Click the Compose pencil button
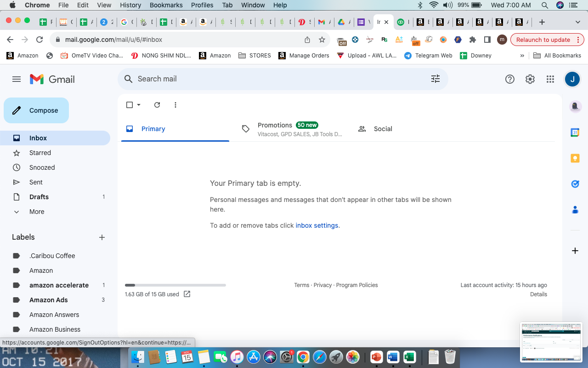Viewport: 588px width, 368px height. pyautogui.click(x=36, y=110)
